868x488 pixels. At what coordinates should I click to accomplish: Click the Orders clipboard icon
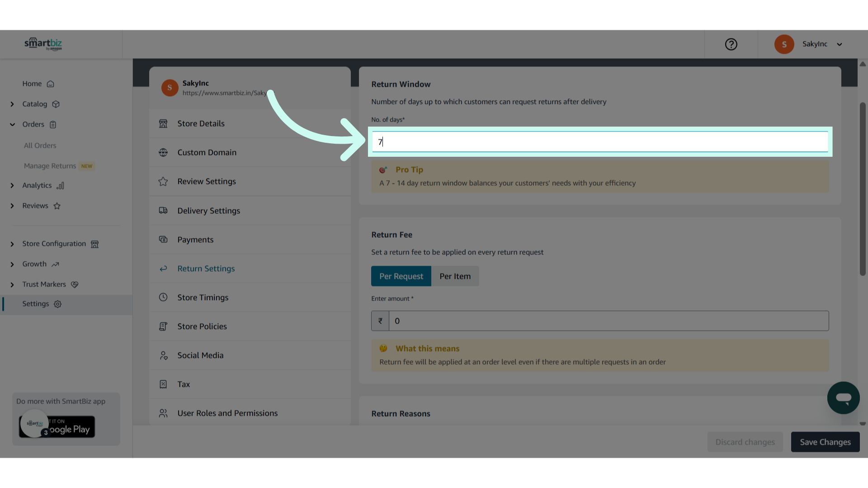tap(53, 125)
